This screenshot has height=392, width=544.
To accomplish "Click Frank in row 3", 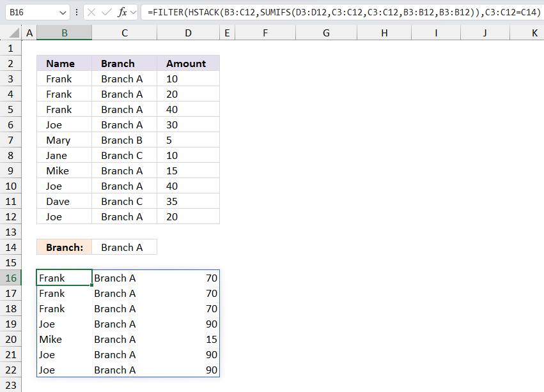I will 64,79.
